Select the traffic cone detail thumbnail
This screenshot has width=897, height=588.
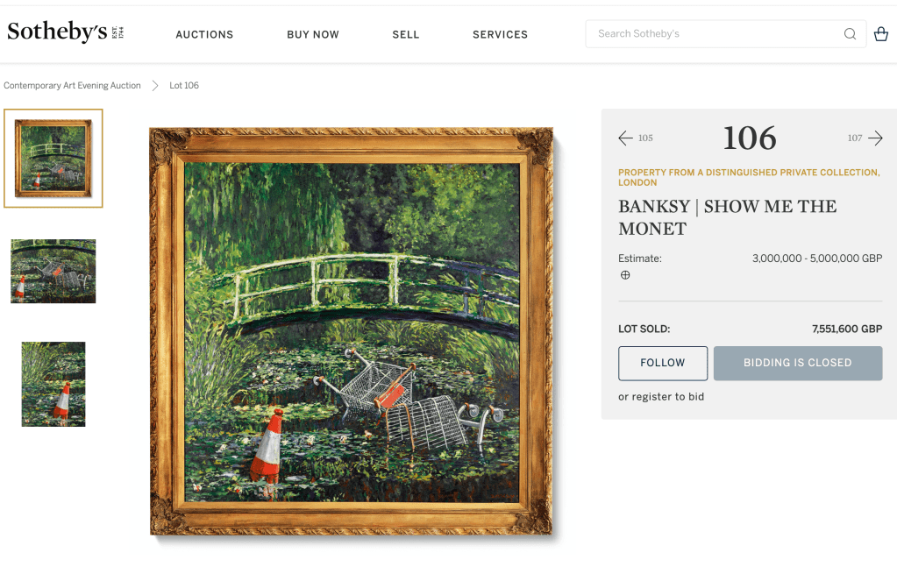tap(53, 385)
